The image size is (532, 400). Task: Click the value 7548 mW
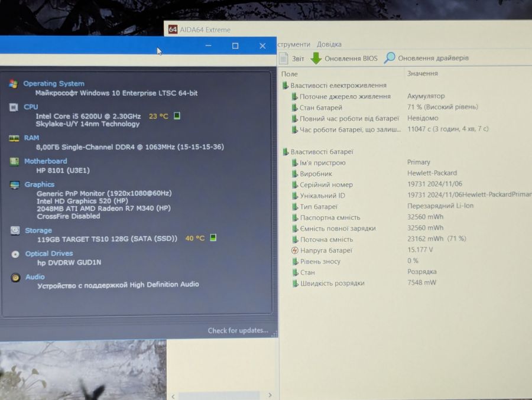click(x=421, y=282)
